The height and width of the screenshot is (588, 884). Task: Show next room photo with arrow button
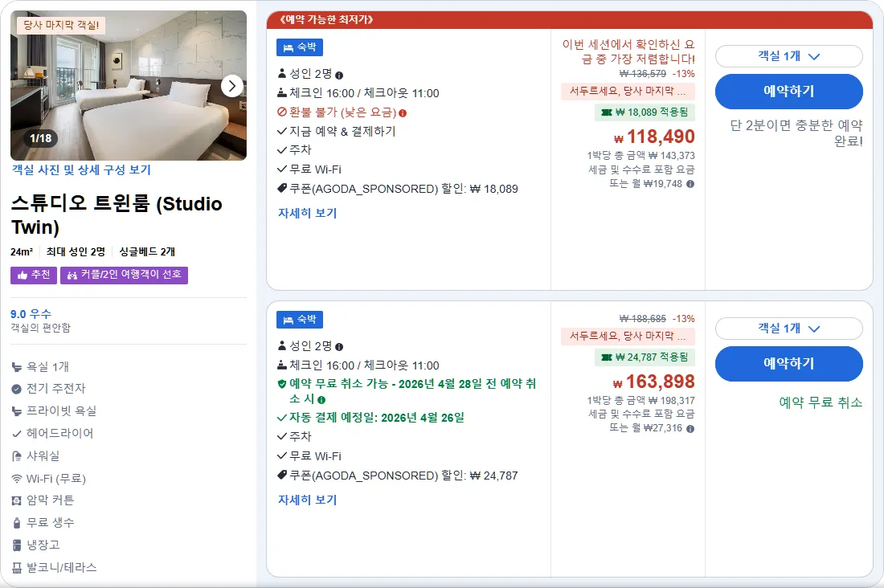tap(231, 86)
